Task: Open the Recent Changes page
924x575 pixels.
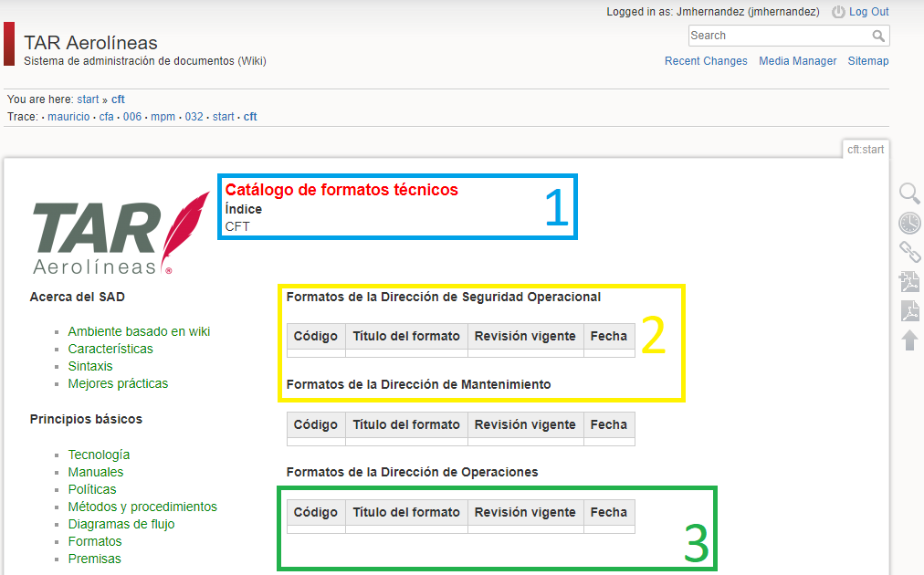Action: [x=706, y=61]
